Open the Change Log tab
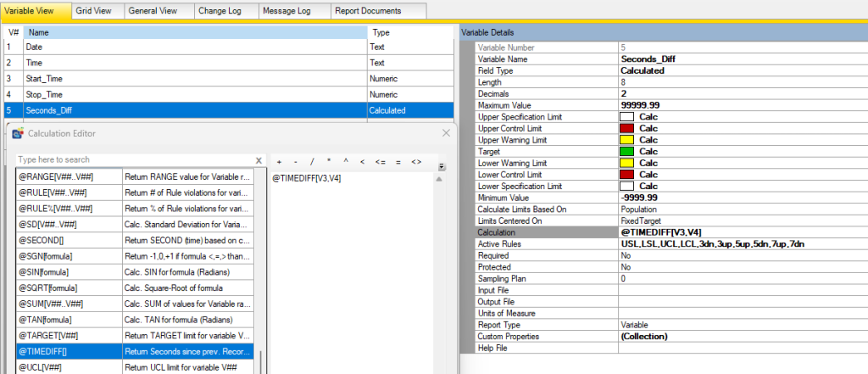The image size is (868, 374). point(219,11)
